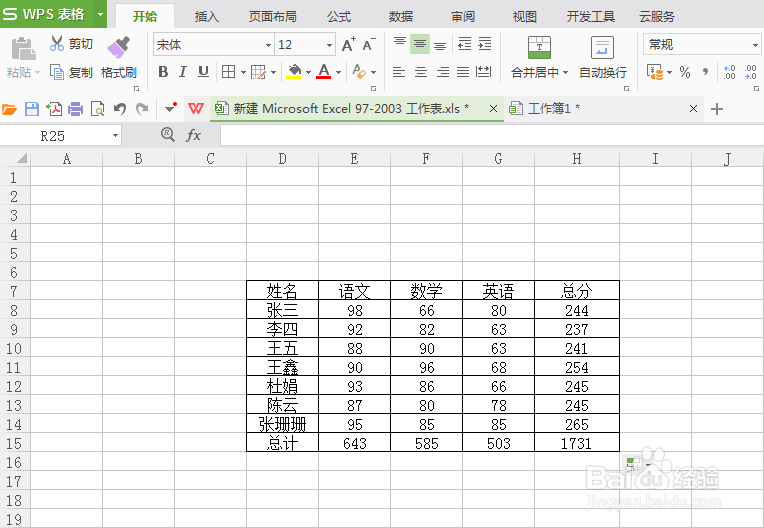
Task: Switch to 数据 ribbon tab
Action: click(401, 17)
